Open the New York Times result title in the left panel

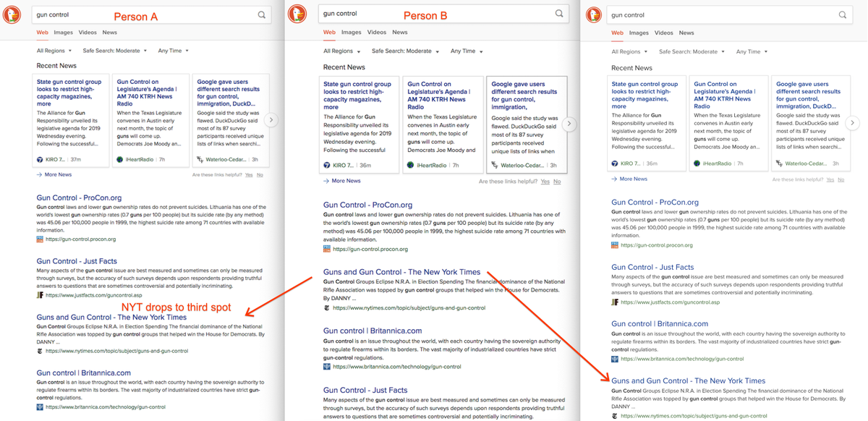(x=111, y=318)
